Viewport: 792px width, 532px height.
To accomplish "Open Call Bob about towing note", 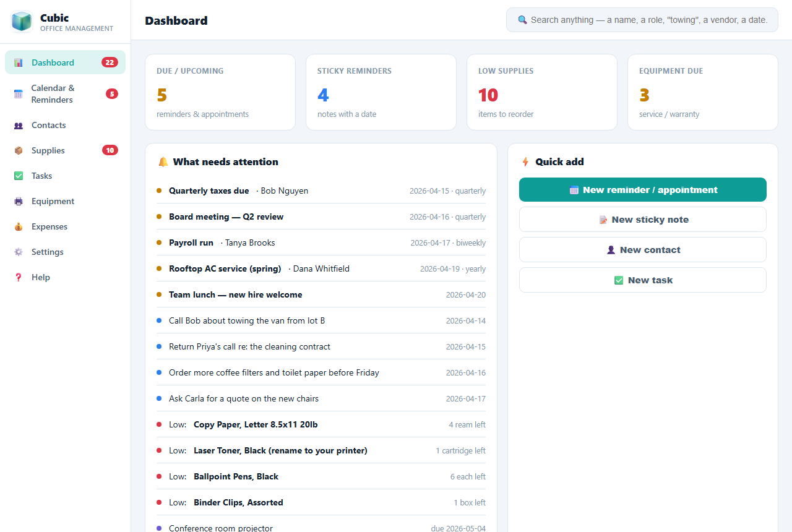I will [x=321, y=320].
